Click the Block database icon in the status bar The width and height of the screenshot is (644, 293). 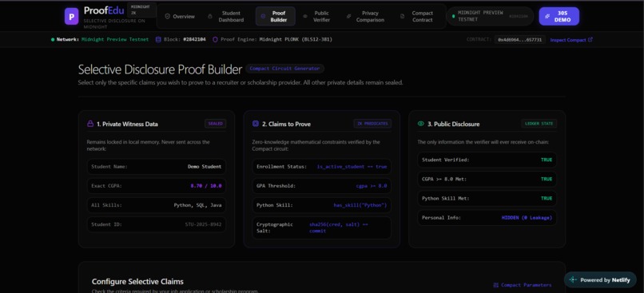click(x=158, y=40)
